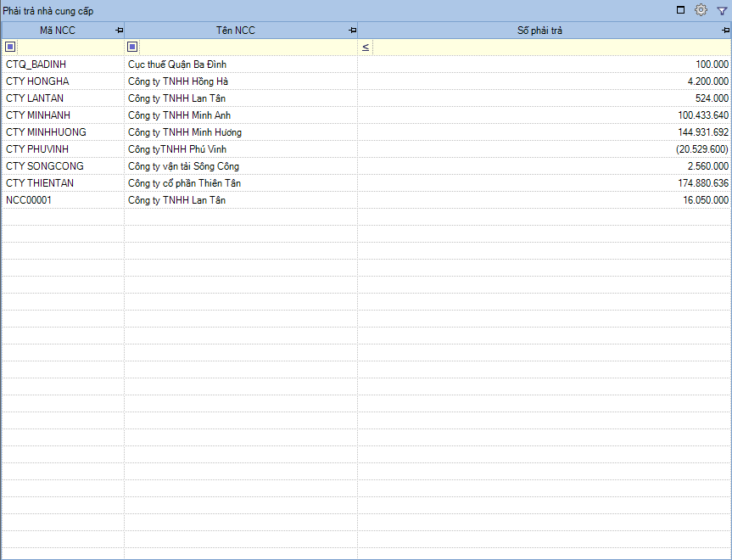Screen dimensions: 732x560
Task: Select the Công ty TNHH Hồng Hà row
Action: (178, 81)
